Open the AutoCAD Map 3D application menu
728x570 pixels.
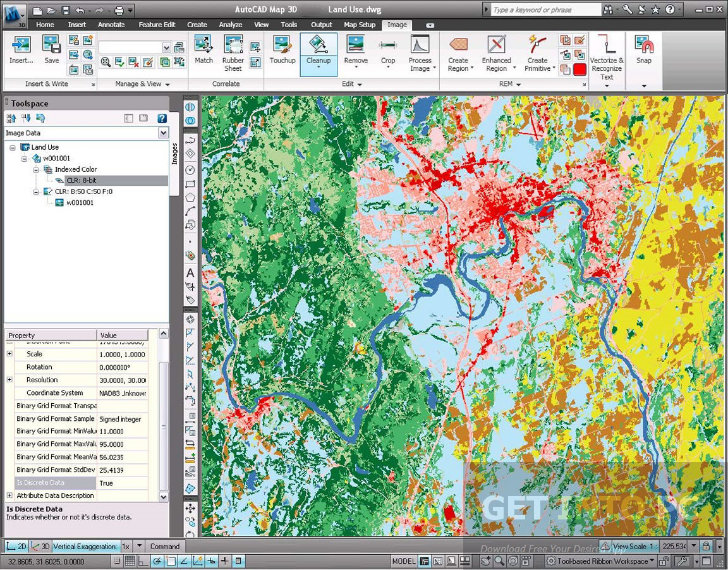[15, 16]
